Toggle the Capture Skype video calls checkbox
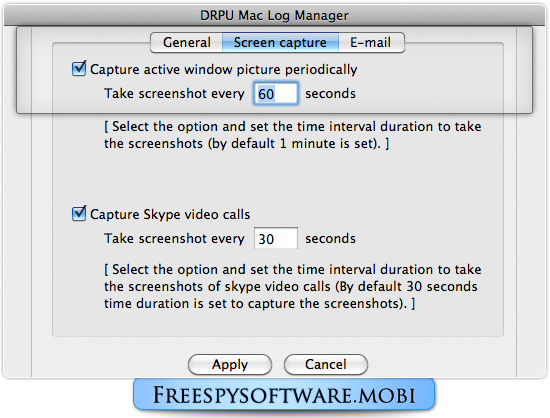Viewport: 550px width, 418px height. coord(79,213)
